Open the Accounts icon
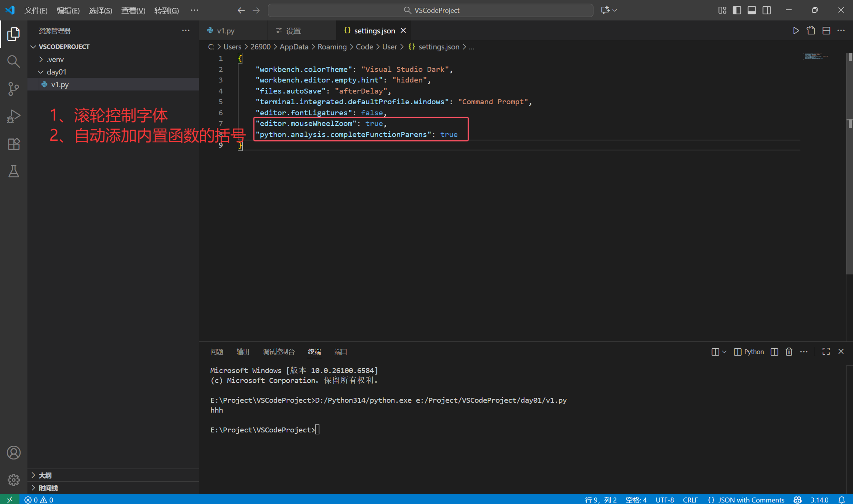 pyautogui.click(x=13, y=452)
